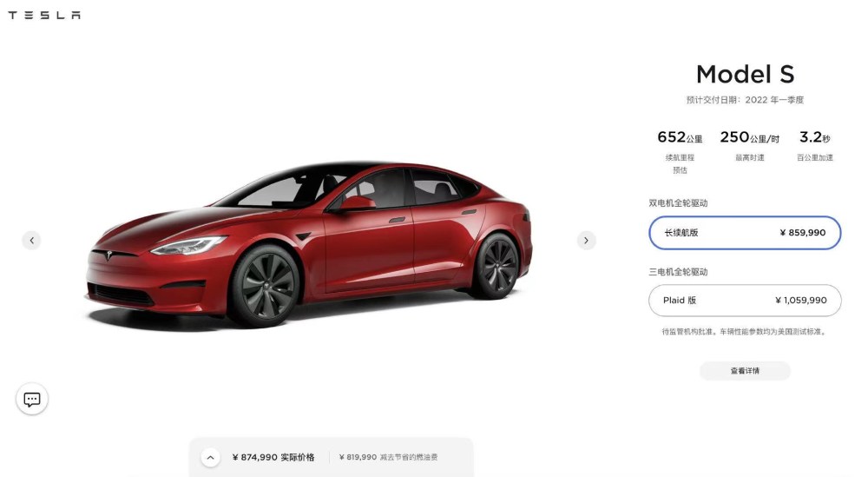The width and height of the screenshot is (868, 477).
Task: Click the regulatory approval disclaimer text
Action: 745,332
